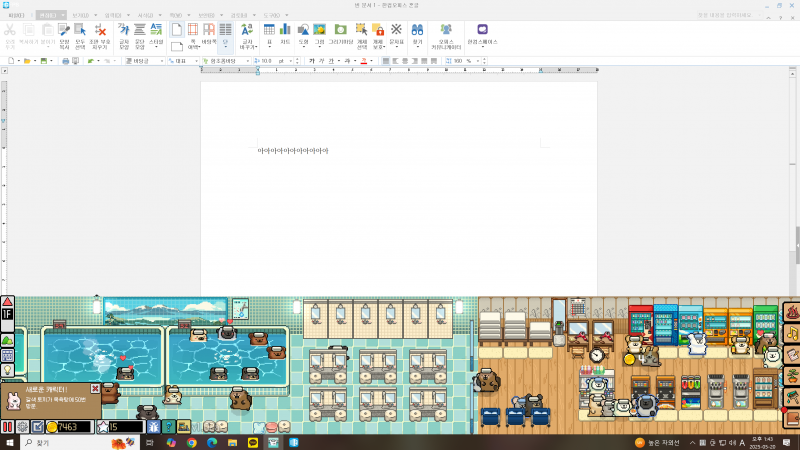Toggle center paragraph alignment

point(405,61)
